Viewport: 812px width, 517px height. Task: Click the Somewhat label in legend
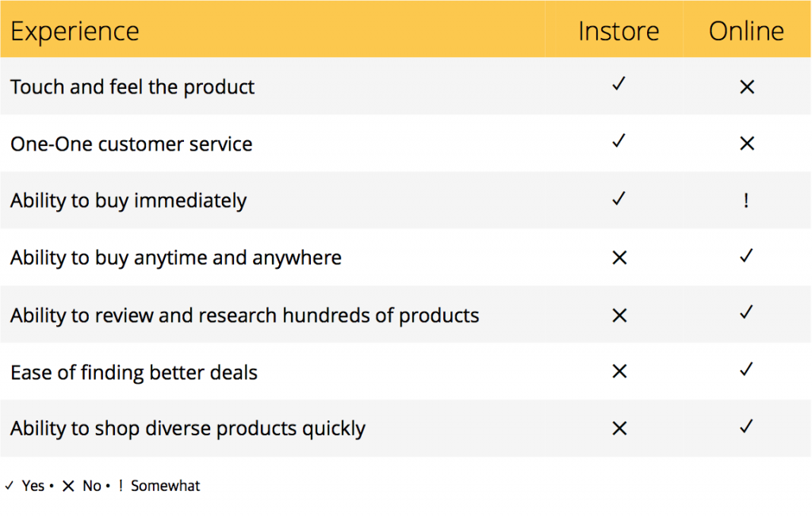pos(165,486)
